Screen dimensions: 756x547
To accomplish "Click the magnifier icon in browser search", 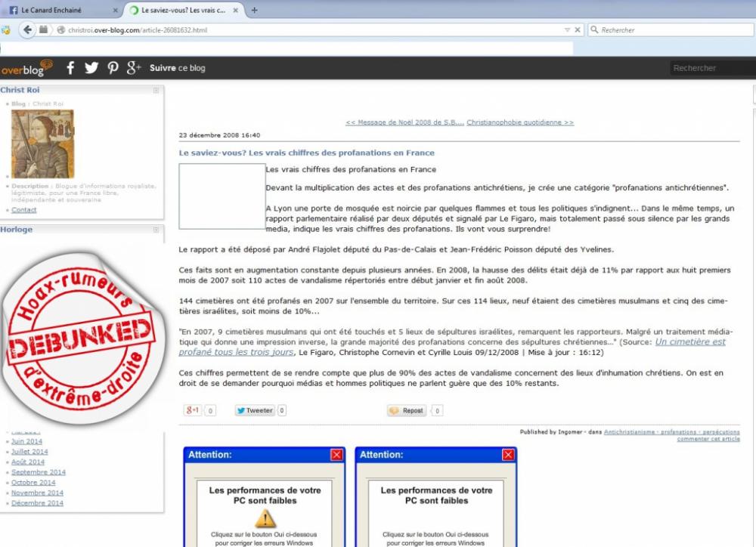I will (x=594, y=30).
